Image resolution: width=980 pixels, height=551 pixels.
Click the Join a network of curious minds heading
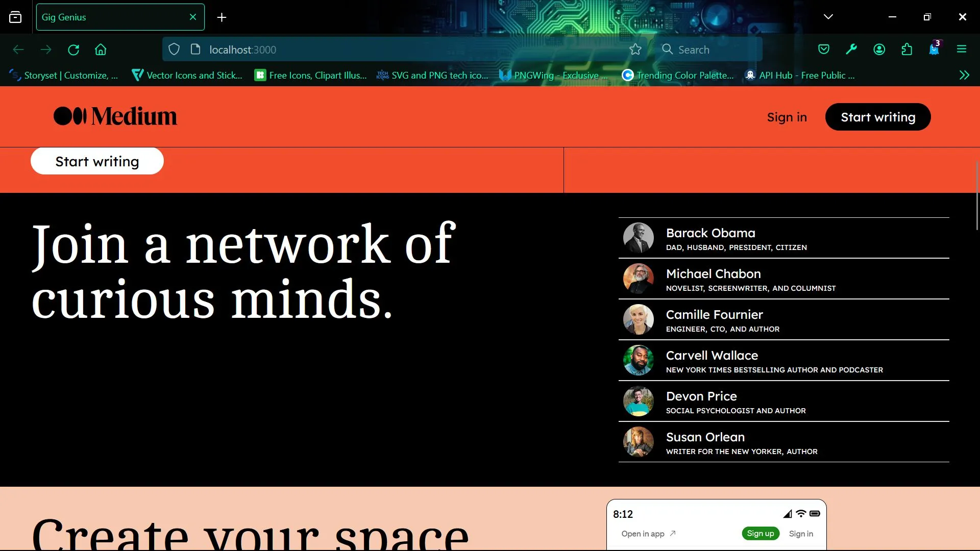coord(243,271)
